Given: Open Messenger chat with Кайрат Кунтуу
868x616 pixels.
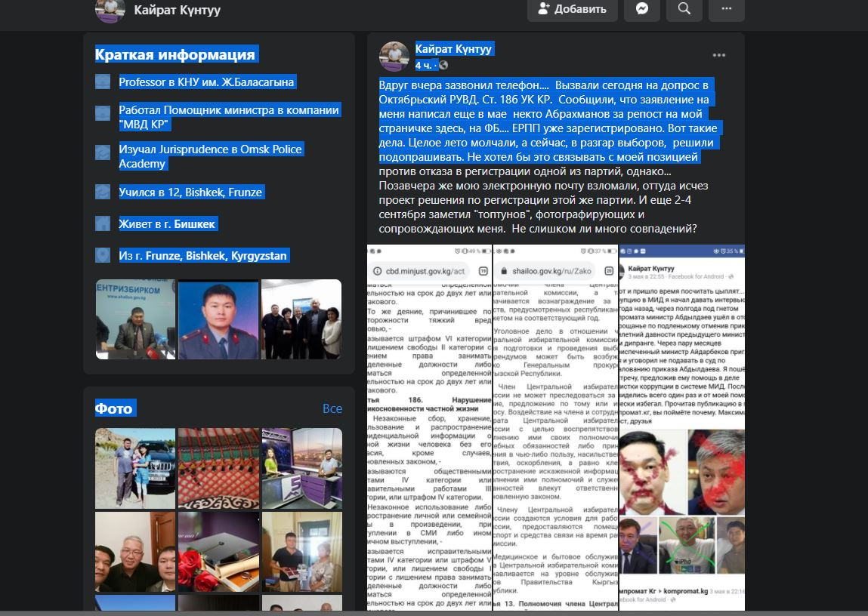Looking at the screenshot, I should point(641,9).
